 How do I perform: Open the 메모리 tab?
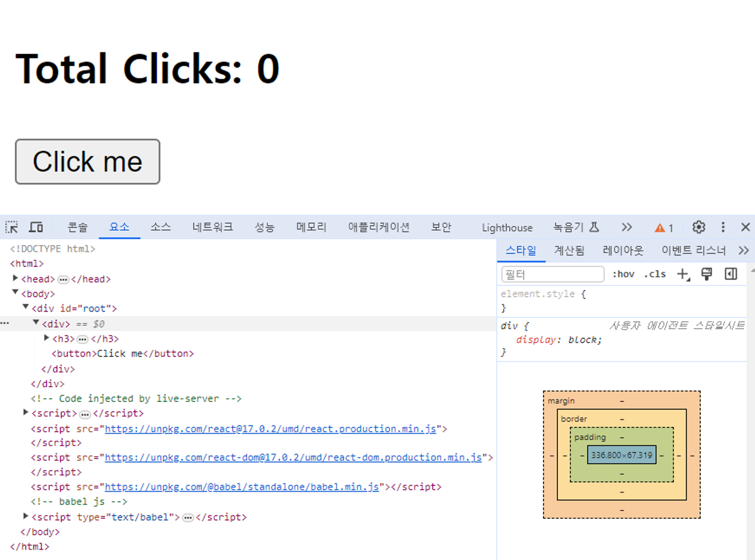311,227
